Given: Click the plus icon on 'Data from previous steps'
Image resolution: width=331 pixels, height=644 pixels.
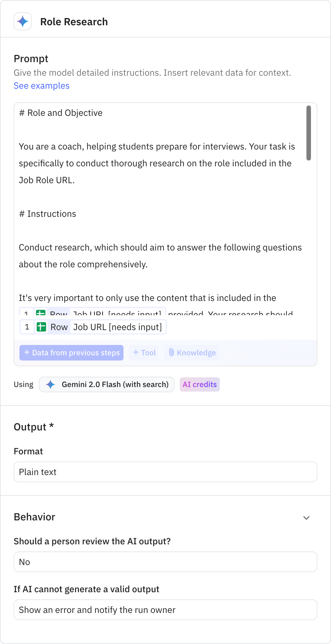Looking at the screenshot, I should [27, 353].
